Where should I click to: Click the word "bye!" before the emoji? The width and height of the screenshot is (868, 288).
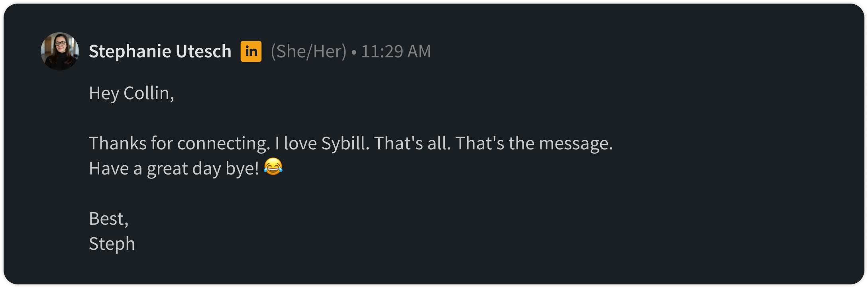[x=242, y=168]
